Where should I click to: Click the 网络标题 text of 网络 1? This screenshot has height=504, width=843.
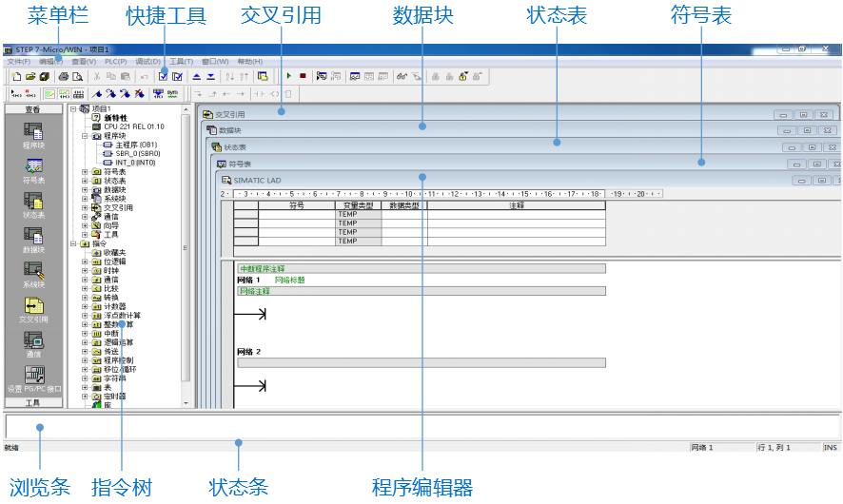click(x=290, y=280)
